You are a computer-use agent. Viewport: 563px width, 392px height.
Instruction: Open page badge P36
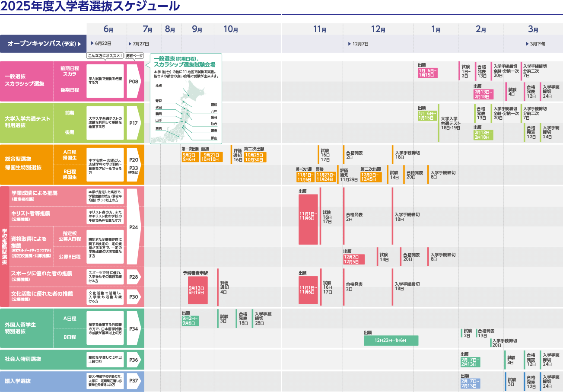click(134, 360)
